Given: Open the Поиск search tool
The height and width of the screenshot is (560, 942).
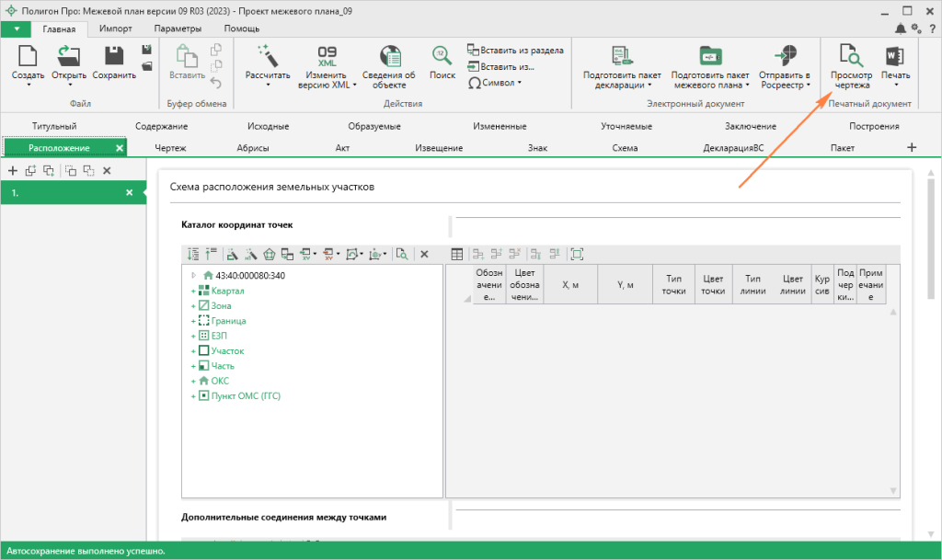Looking at the screenshot, I should point(442,55).
